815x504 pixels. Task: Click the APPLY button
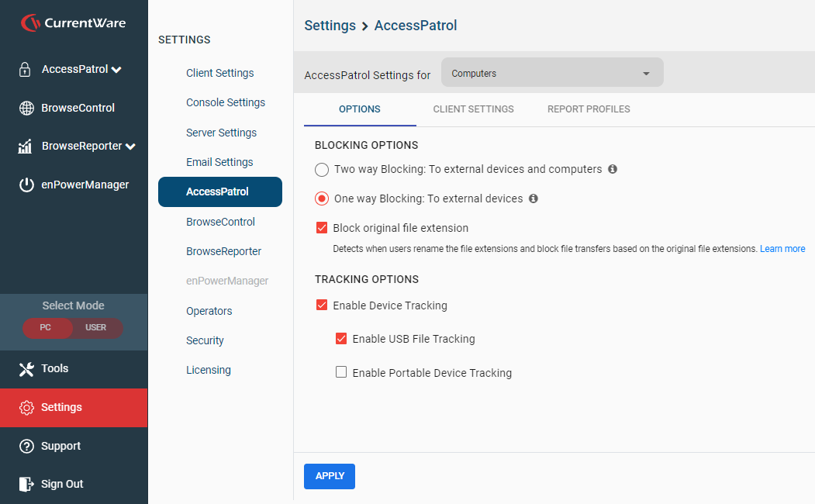point(330,476)
